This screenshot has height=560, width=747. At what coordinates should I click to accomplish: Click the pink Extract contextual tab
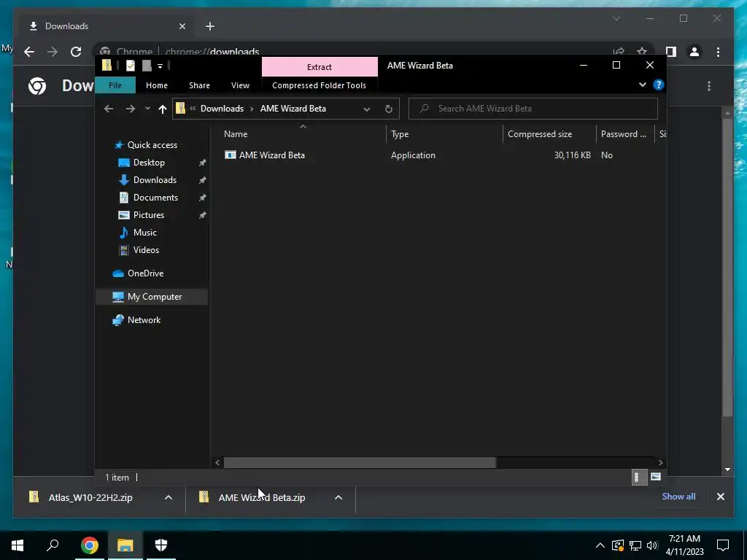[x=320, y=66]
